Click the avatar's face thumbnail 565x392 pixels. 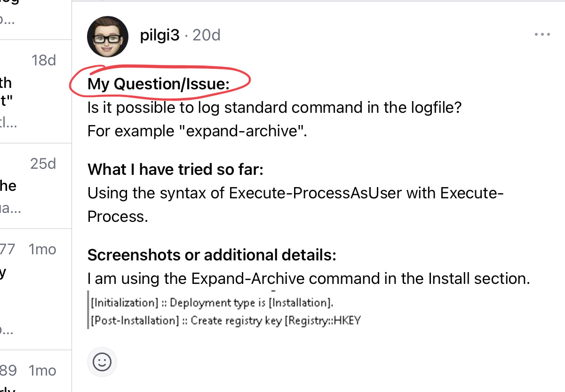coord(107,36)
